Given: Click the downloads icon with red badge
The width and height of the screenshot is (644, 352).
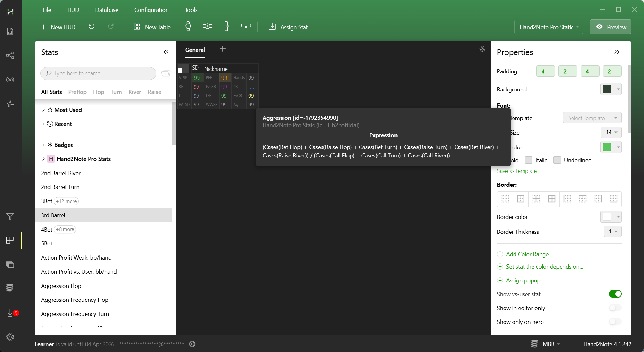Looking at the screenshot, I should click(x=11, y=313).
